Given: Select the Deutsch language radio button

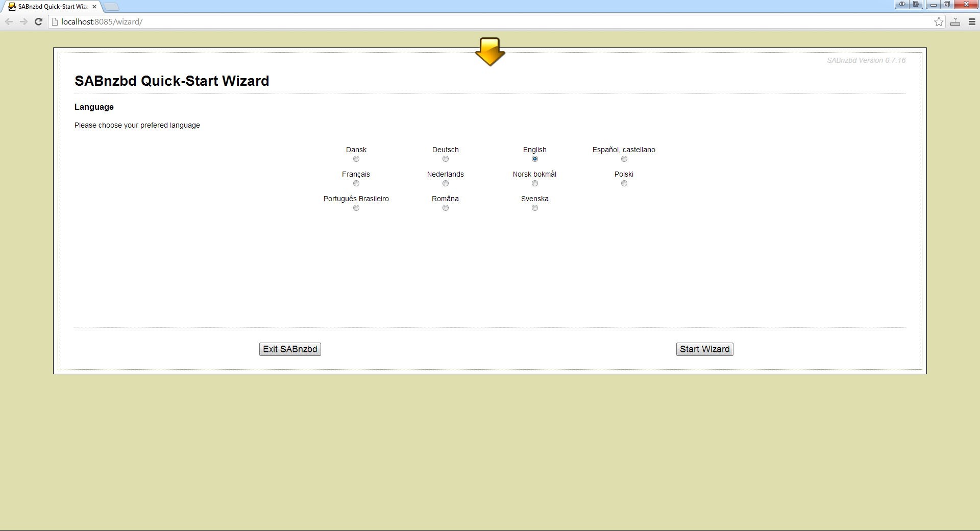Looking at the screenshot, I should (446, 159).
